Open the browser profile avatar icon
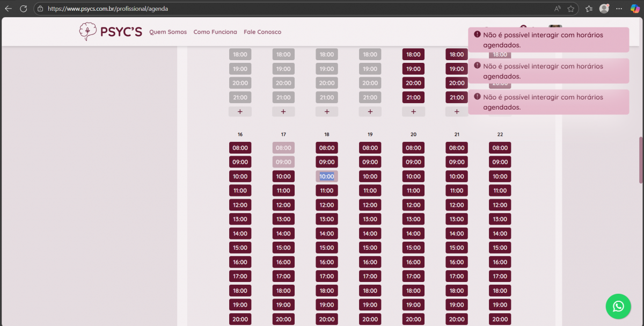Viewport: 644px width, 326px height. click(x=604, y=9)
